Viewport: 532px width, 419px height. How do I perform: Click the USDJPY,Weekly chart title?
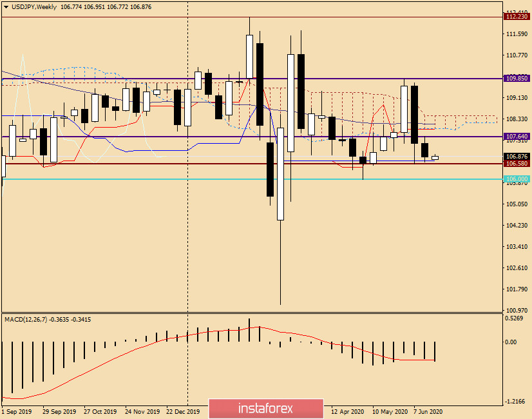click(31, 6)
